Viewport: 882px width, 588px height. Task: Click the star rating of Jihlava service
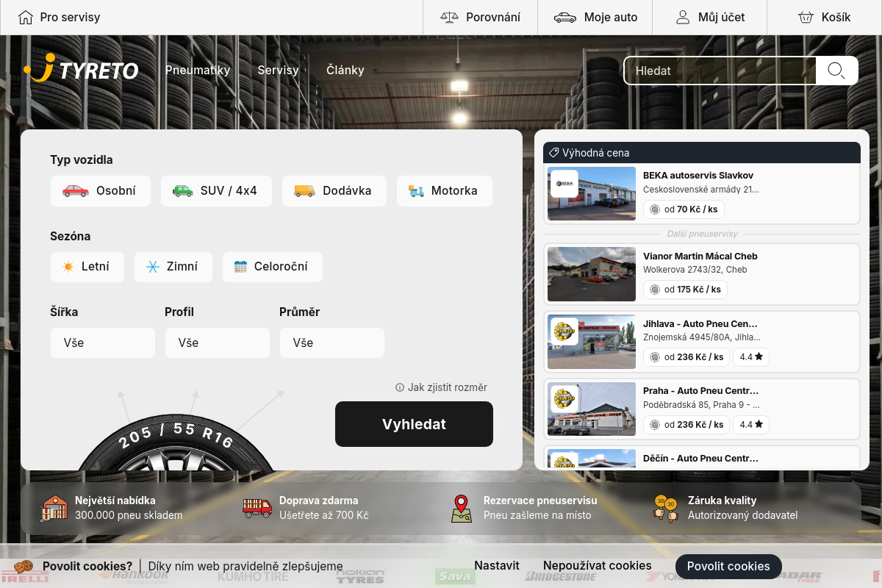(751, 357)
